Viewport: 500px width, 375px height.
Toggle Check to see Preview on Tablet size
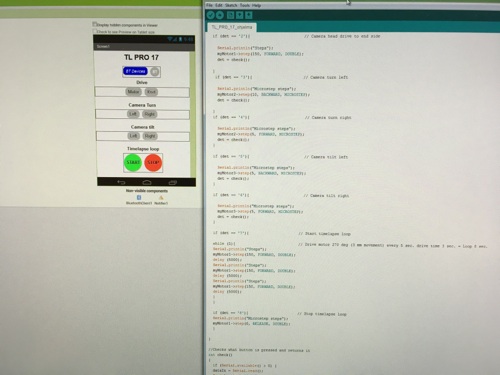pyautogui.click(x=95, y=31)
